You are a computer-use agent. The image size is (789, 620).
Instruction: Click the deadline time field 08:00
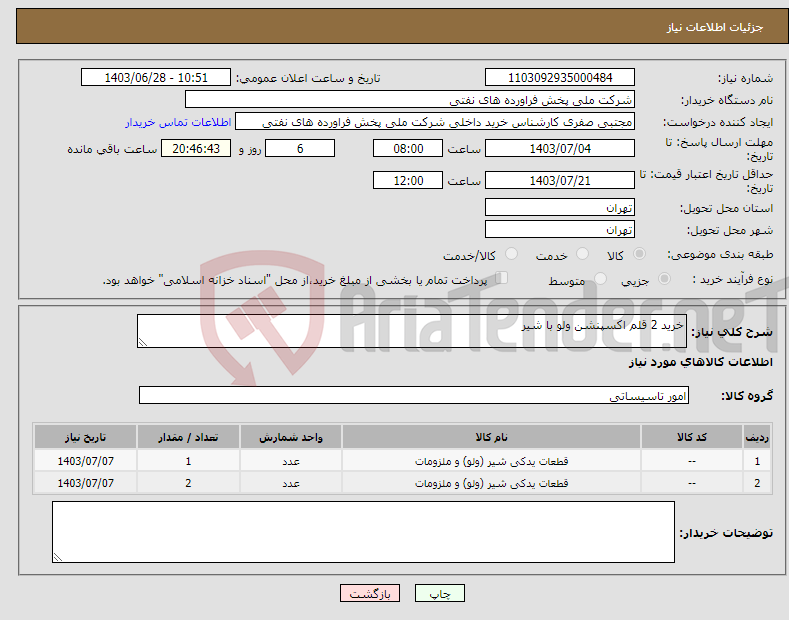point(408,148)
